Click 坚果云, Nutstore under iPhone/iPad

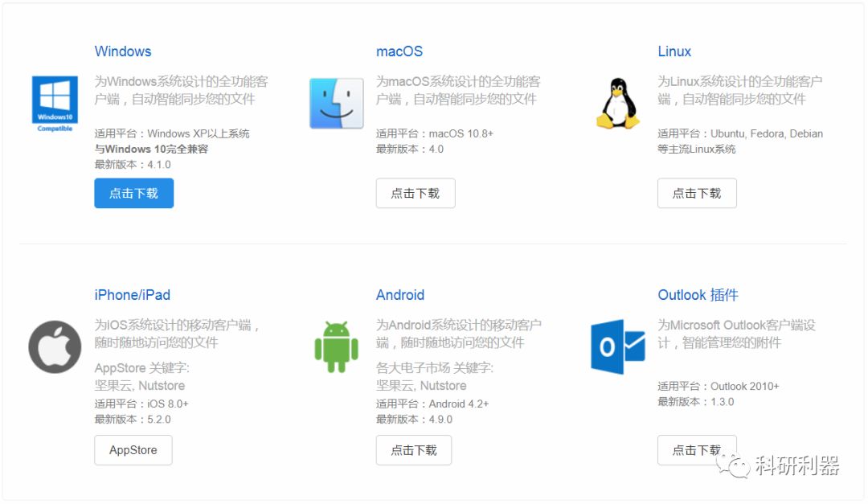140,386
